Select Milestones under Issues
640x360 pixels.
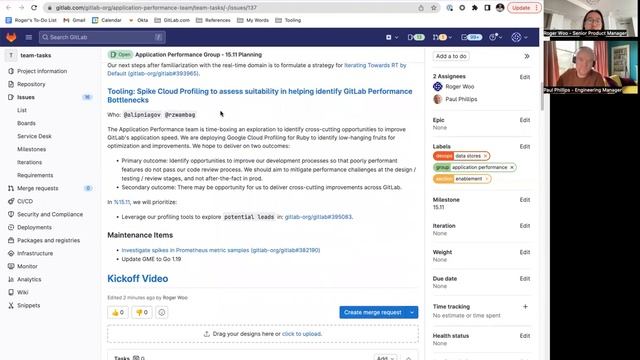click(x=31, y=149)
